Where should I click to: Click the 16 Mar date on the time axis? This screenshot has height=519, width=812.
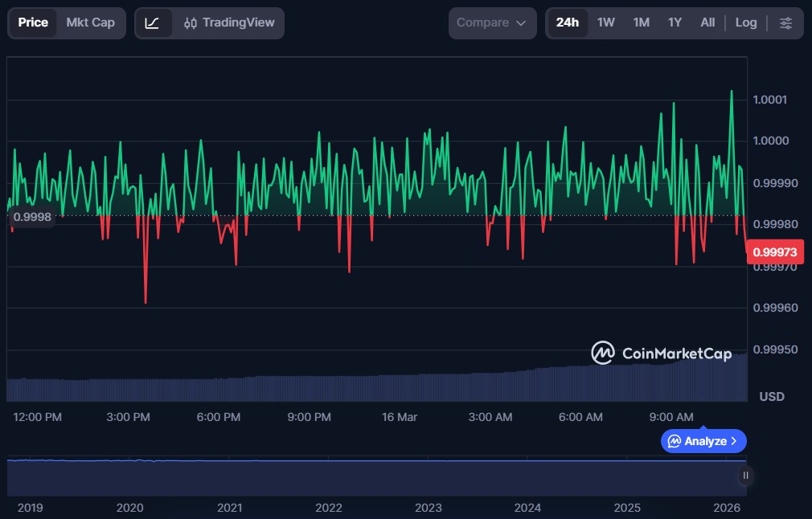(x=400, y=417)
